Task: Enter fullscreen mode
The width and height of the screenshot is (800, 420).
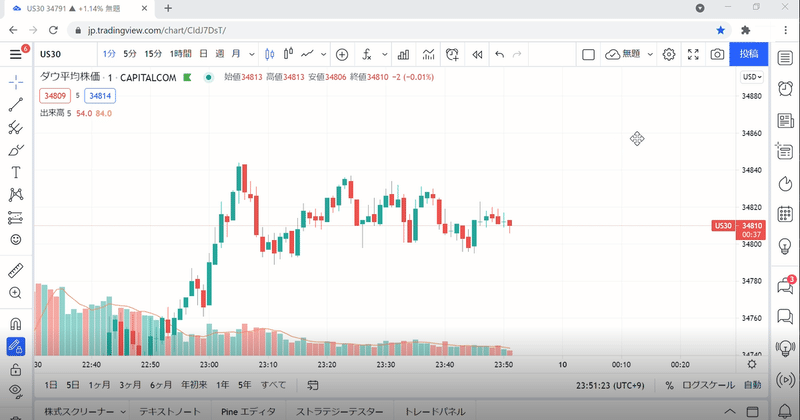Action: click(x=693, y=54)
